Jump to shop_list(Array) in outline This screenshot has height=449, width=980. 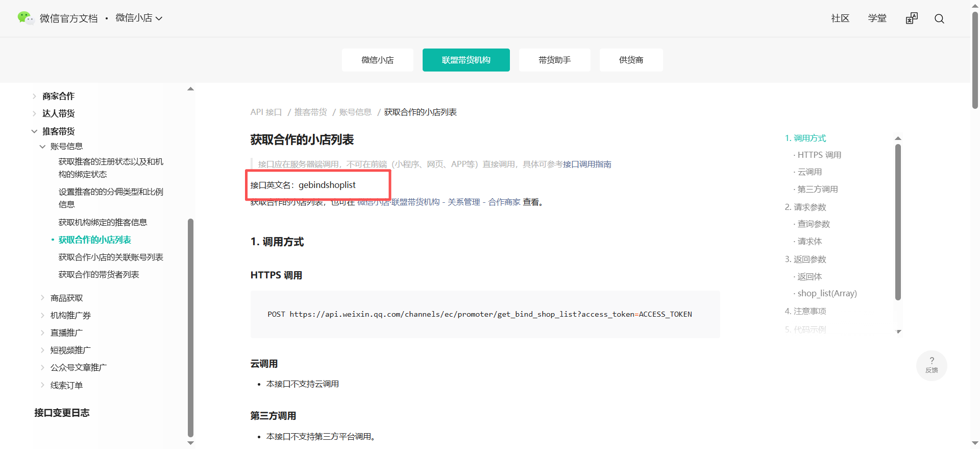click(x=827, y=293)
